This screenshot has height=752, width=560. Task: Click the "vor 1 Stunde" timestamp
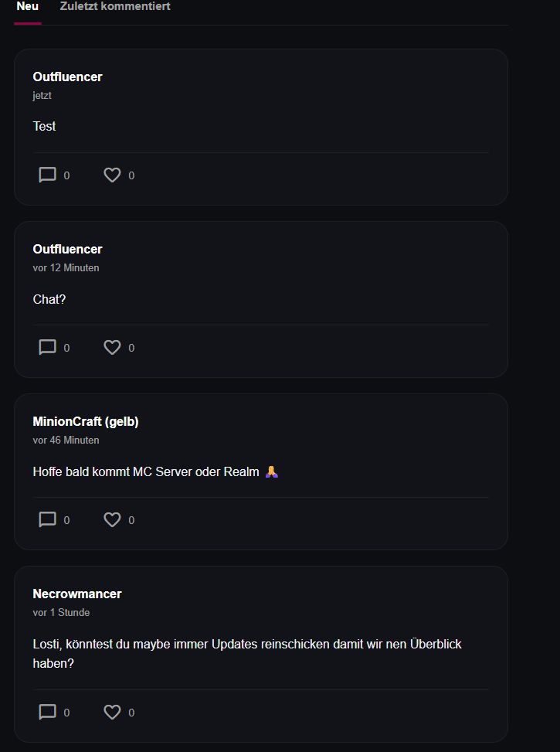(x=61, y=613)
